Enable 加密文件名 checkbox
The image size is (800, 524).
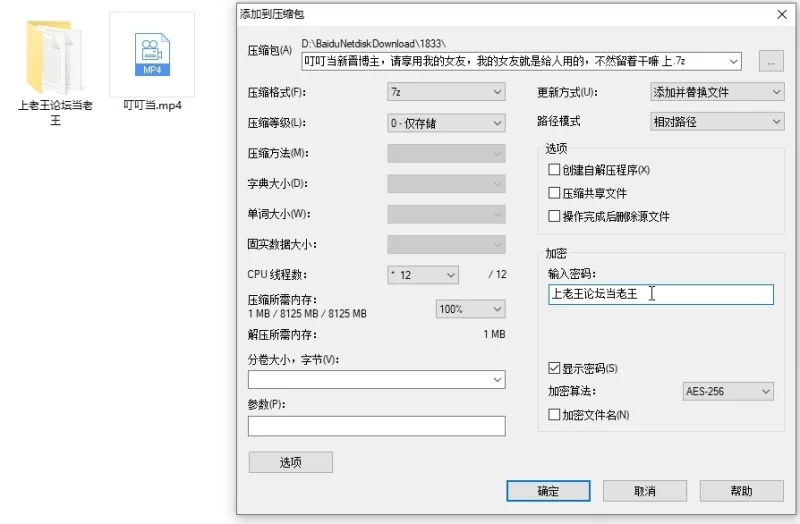pyautogui.click(x=554, y=414)
